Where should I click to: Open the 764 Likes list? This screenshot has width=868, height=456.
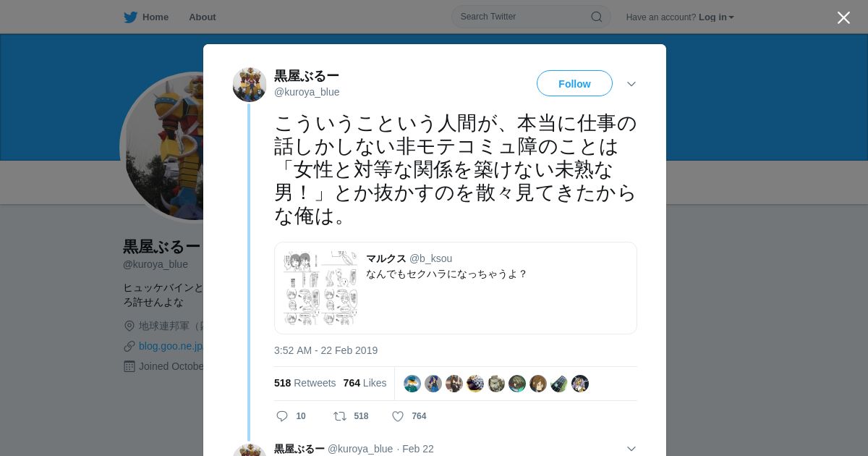click(365, 383)
